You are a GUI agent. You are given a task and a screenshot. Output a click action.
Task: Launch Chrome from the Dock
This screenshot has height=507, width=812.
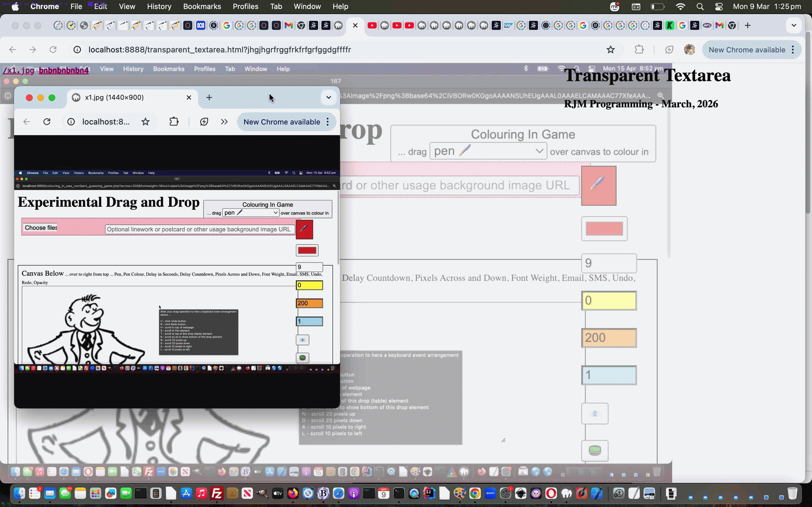(x=475, y=493)
